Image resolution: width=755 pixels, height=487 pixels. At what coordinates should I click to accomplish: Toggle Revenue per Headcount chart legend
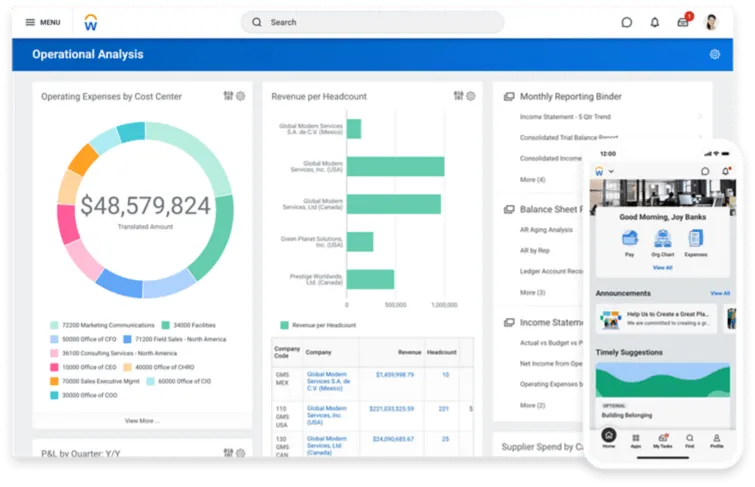(318, 325)
